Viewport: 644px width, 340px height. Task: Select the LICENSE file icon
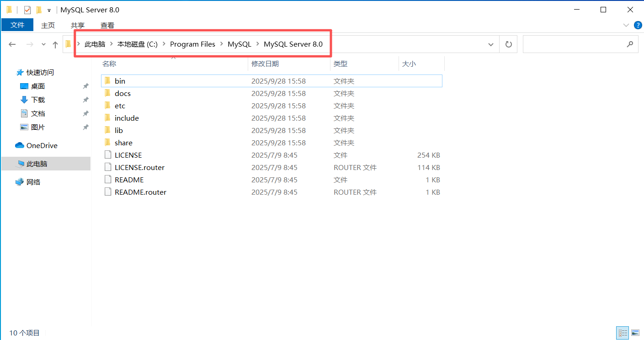tap(107, 155)
